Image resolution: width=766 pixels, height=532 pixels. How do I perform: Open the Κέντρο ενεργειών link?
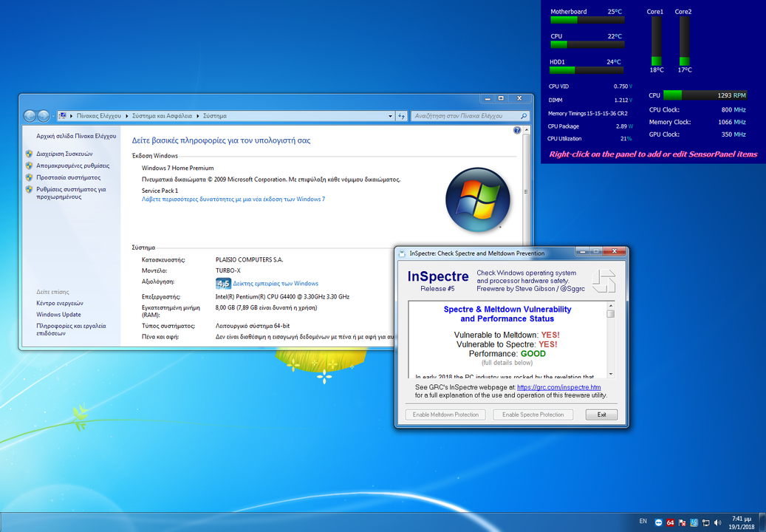pyautogui.click(x=60, y=304)
